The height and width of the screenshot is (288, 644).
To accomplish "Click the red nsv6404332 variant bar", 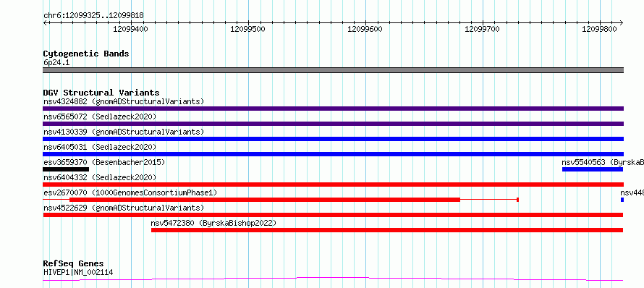I will pos(333,185).
